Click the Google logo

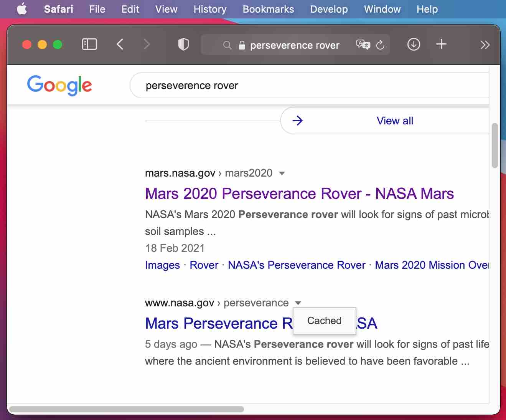[x=59, y=85]
